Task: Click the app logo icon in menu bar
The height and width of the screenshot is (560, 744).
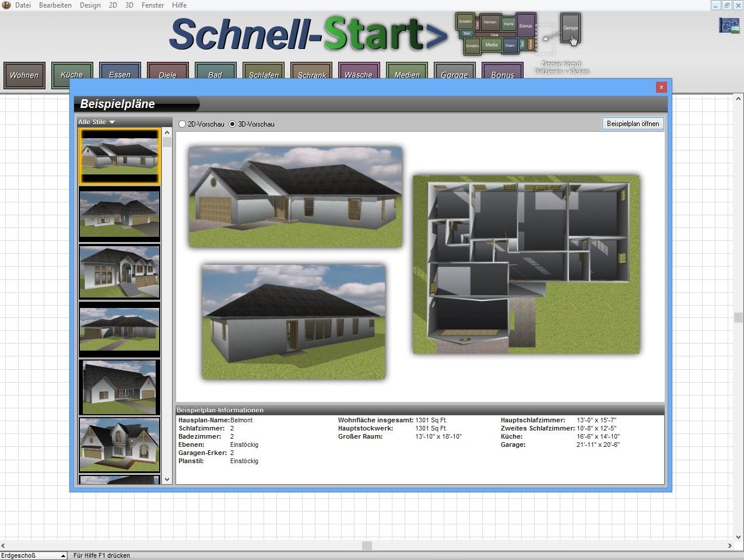Action: click(6, 5)
